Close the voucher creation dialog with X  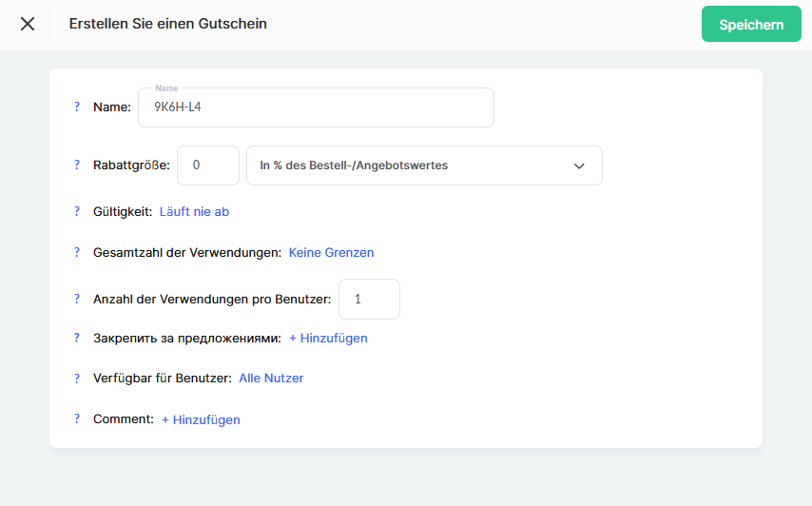(x=28, y=24)
